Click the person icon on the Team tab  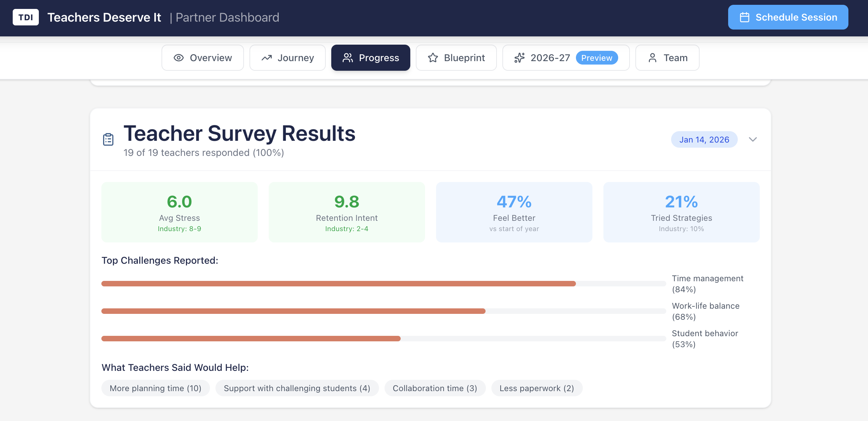point(652,58)
